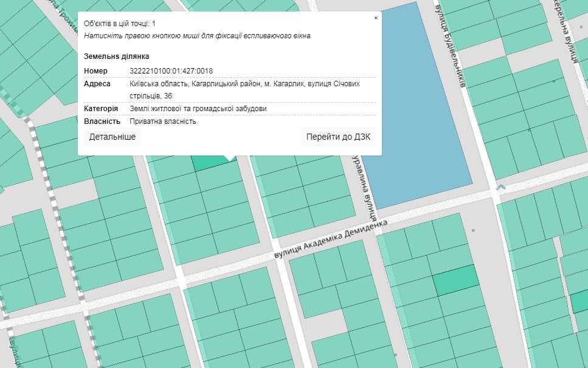Click the Журавлина вулиця street label
The height and width of the screenshot is (368, 588).
[x=364, y=187]
